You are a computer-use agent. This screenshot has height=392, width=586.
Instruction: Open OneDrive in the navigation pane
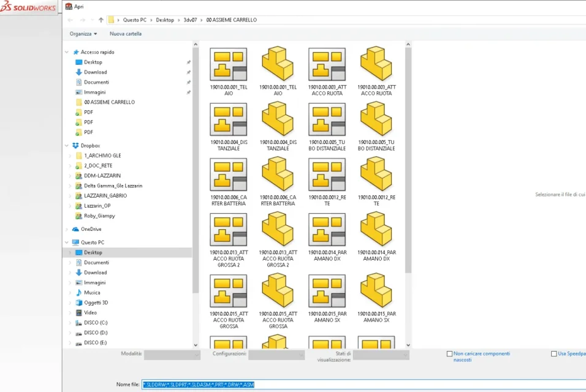[x=91, y=229]
